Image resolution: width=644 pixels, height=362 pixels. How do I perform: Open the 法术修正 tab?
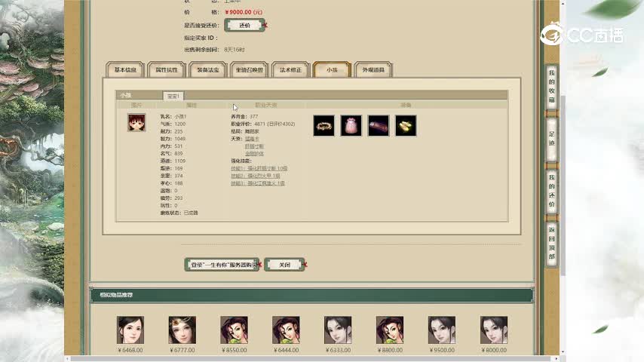pos(290,70)
